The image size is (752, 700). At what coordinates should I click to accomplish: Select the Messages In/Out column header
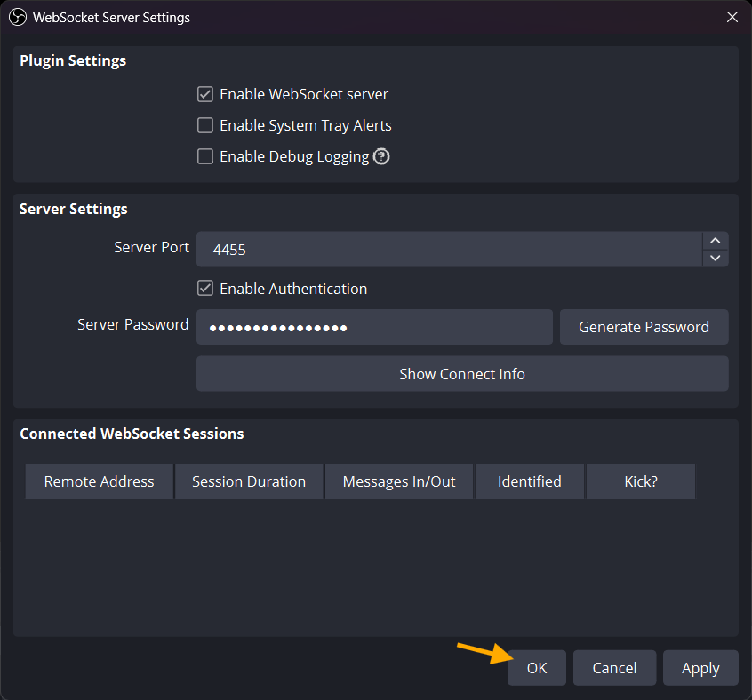pyautogui.click(x=399, y=481)
